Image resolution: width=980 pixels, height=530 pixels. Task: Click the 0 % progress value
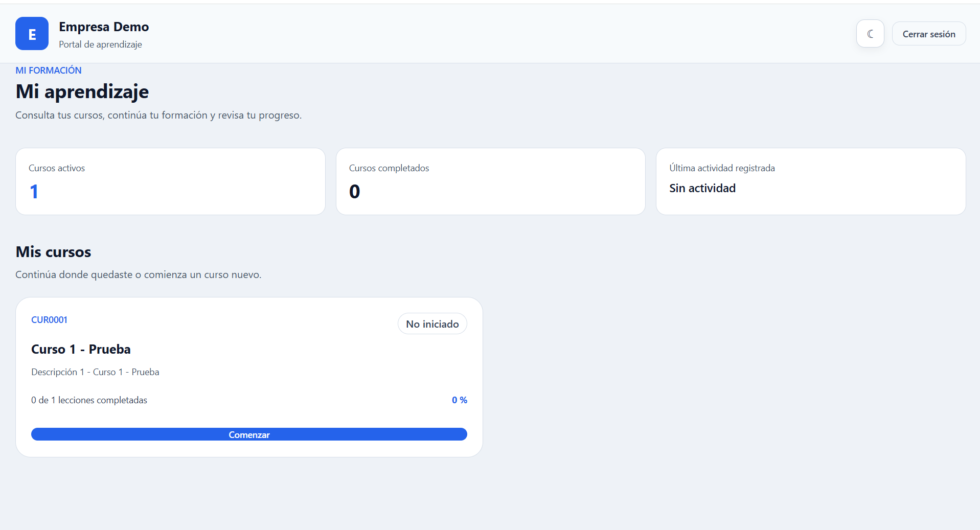pyautogui.click(x=460, y=400)
